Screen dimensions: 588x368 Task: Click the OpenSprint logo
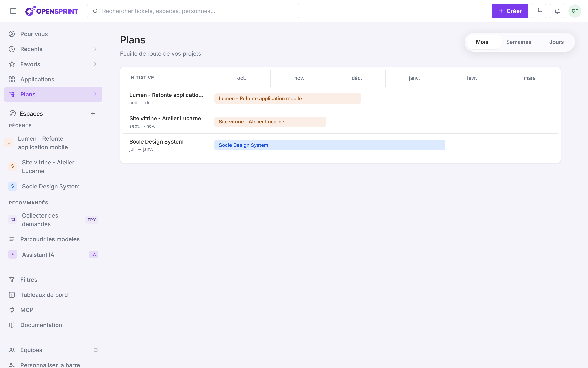[52, 11]
